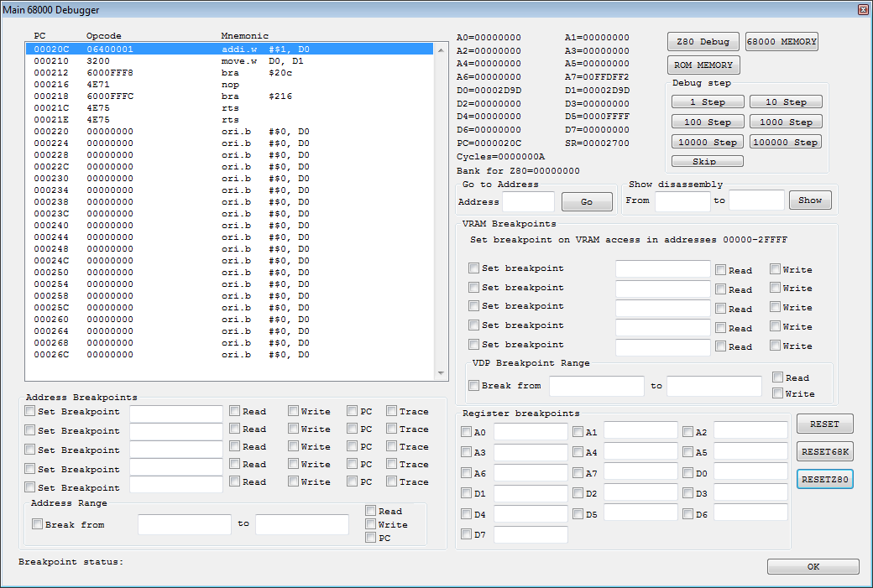Enable fifth VRAM Set breakpoint checkbox

tap(473, 345)
